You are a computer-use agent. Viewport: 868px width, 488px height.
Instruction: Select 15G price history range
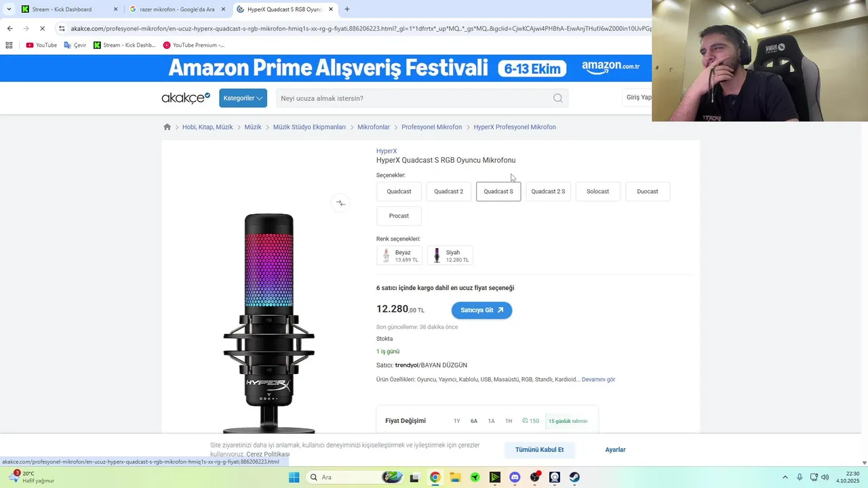point(531,421)
